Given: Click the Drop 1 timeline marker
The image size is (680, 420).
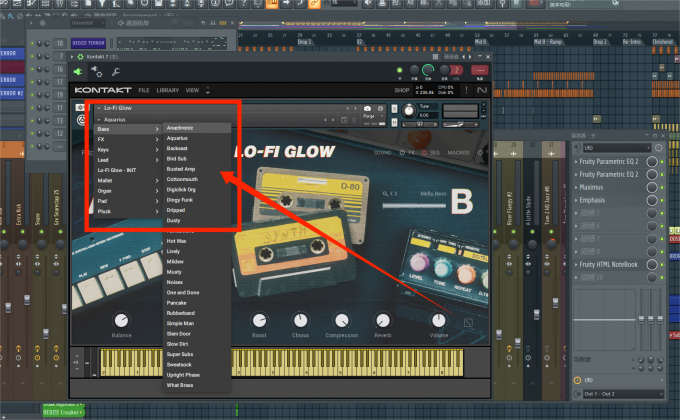Looking at the screenshot, I should [304, 42].
